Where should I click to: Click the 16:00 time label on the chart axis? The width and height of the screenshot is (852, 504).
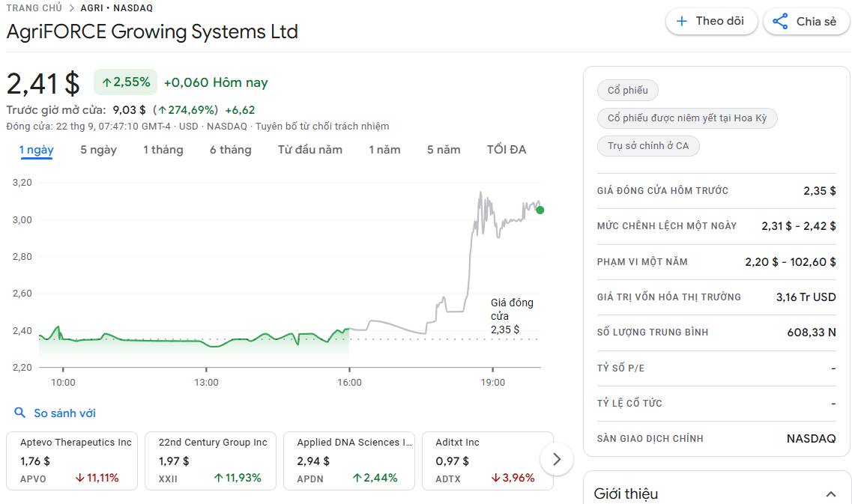tap(349, 383)
